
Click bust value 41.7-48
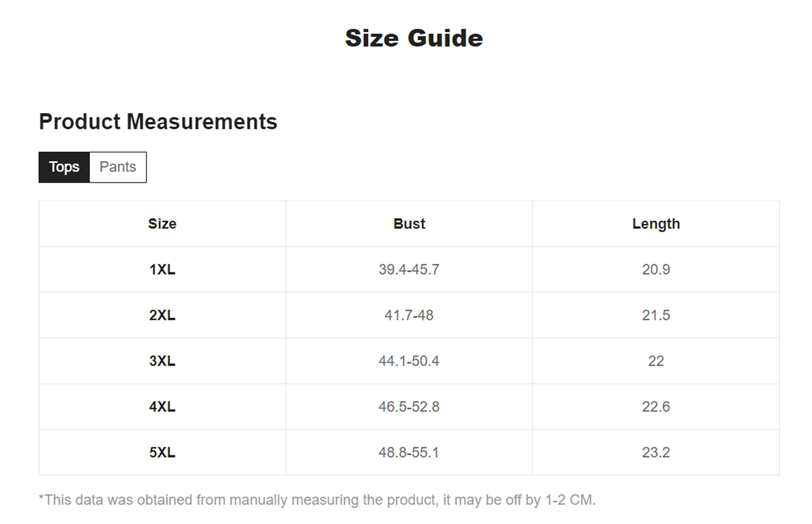pos(409,315)
